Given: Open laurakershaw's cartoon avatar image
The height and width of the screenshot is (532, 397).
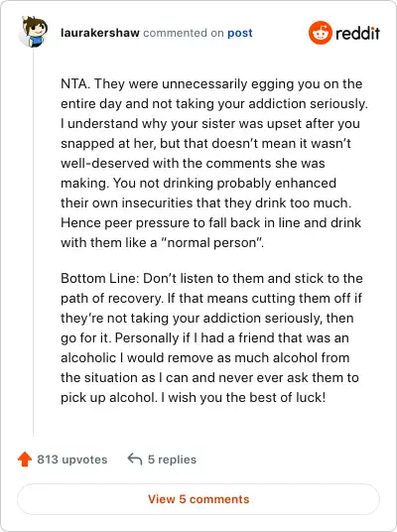Looking at the screenshot, I should pos(33,32).
